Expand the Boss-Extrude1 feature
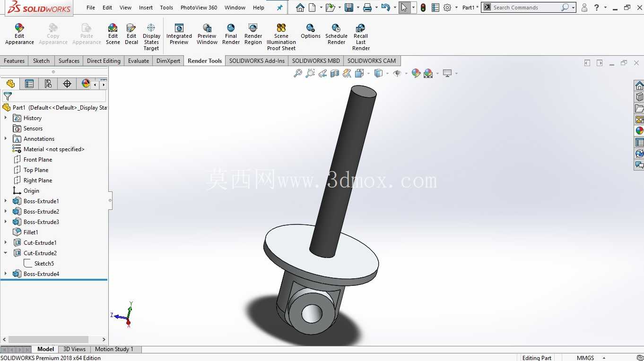 pyautogui.click(x=6, y=201)
